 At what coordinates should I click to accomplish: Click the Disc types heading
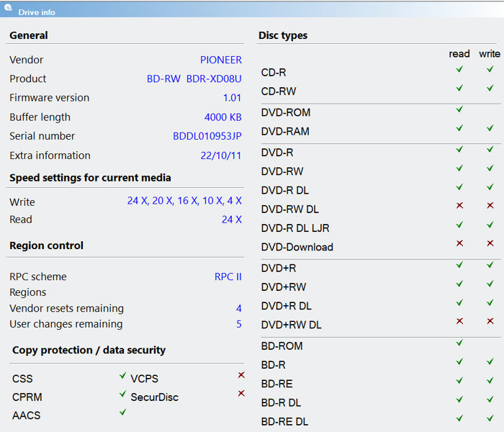coord(283,35)
